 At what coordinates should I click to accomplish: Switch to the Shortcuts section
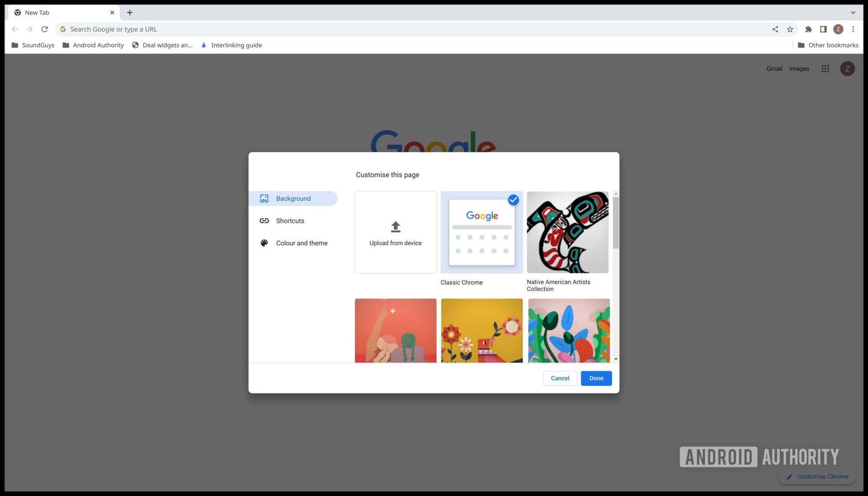pyautogui.click(x=290, y=221)
